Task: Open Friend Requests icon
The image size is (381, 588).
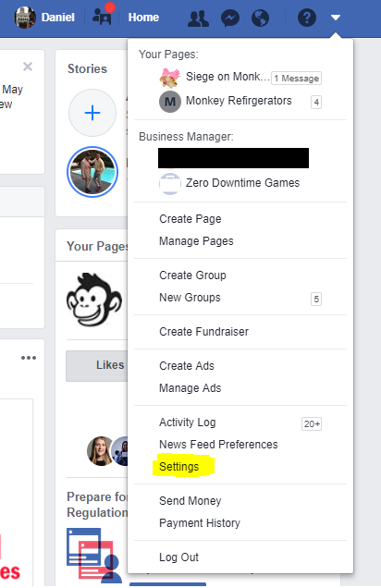Action: coord(198,18)
